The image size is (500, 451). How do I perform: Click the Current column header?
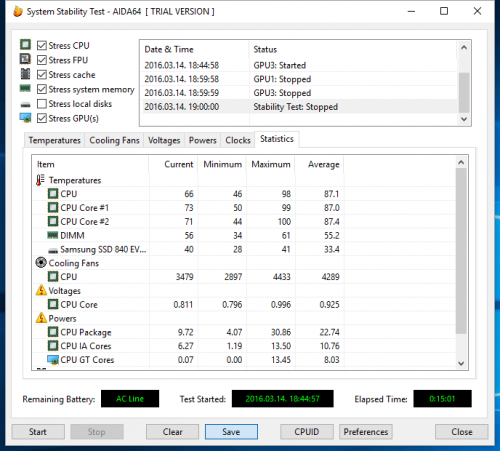coord(173,164)
